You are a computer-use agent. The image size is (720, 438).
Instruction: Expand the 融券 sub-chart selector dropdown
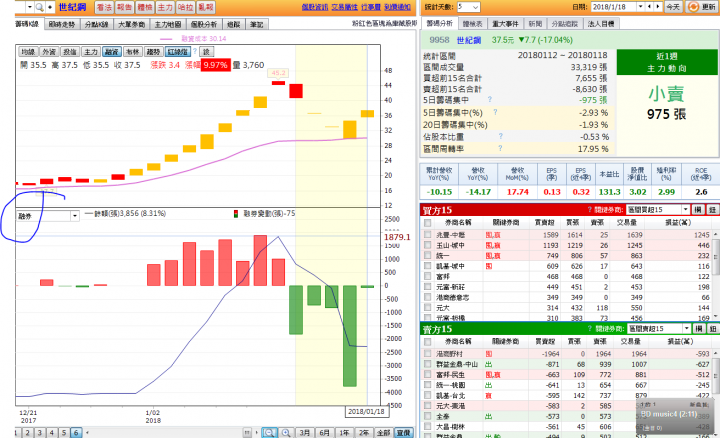point(48,216)
